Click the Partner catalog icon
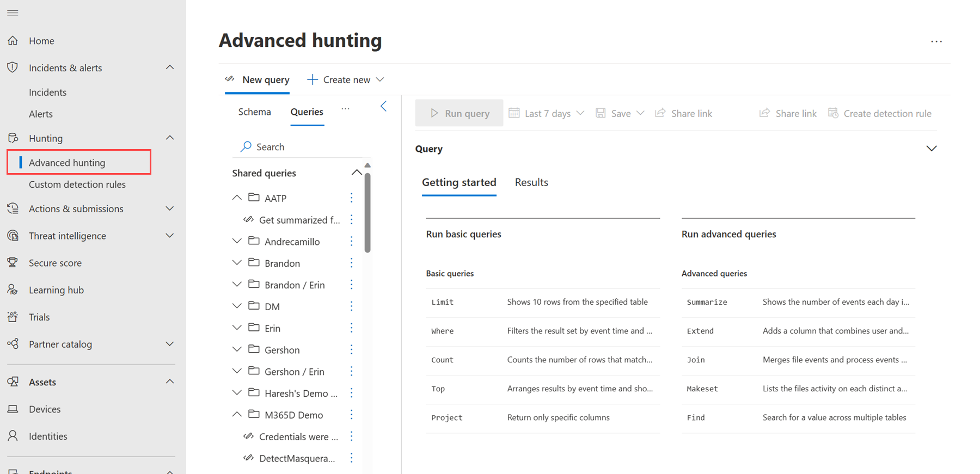Viewport: 980px width, 474px height. point(13,344)
